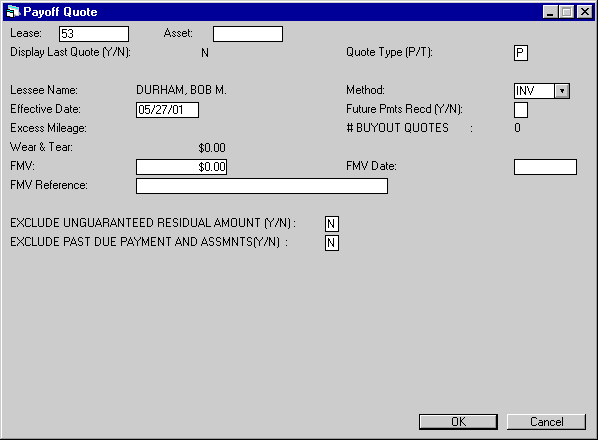Click the Effective Date field 05/27/01
598x440 pixels.
coord(167,110)
